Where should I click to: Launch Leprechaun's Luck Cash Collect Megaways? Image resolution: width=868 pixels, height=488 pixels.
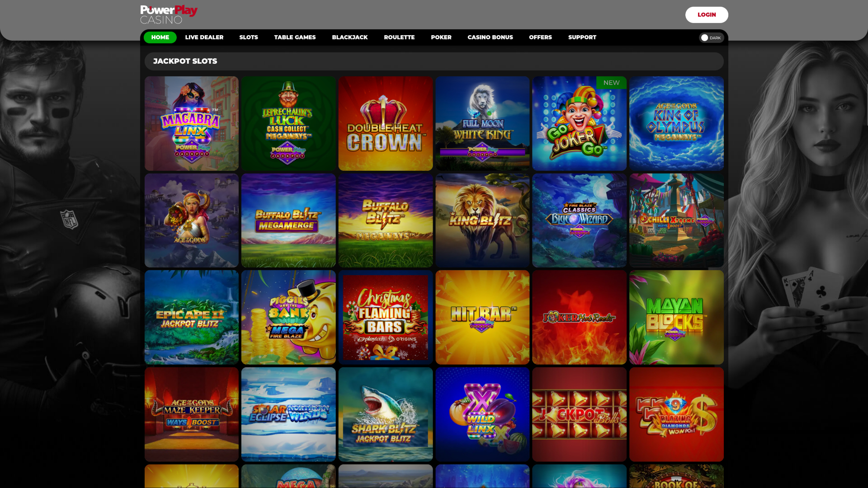tap(288, 123)
